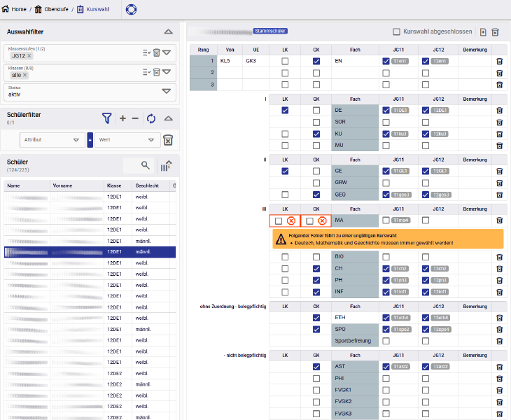Collapse the Auswahlfilter panel
The image size is (511, 420).
pyautogui.click(x=168, y=32)
